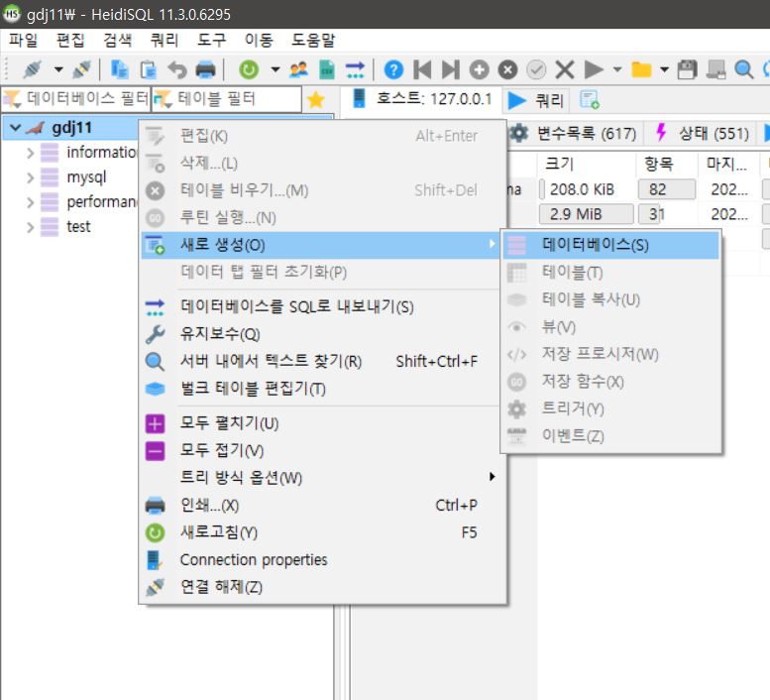Open the user manager icon

click(x=298, y=69)
